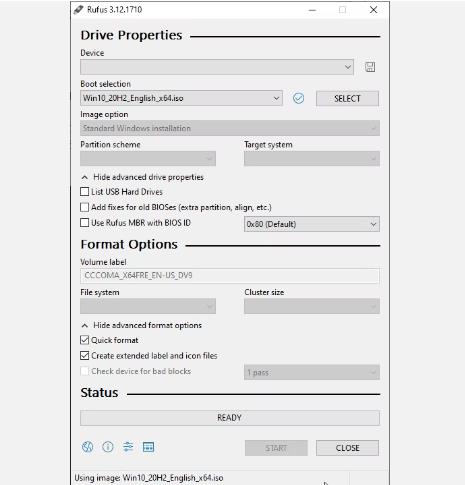465x485 pixels.
Task: Click the ISO checksum checkmark icon
Action: [298, 98]
